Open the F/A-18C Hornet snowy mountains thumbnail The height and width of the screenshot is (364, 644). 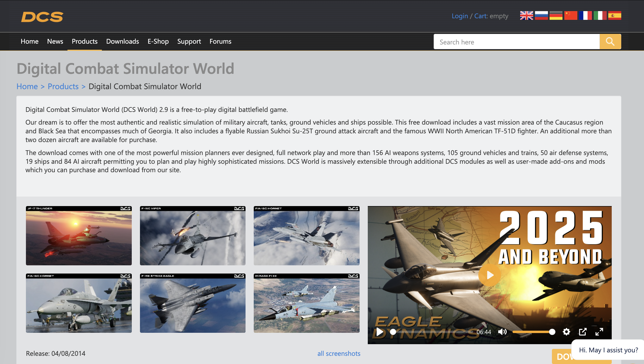(x=307, y=236)
